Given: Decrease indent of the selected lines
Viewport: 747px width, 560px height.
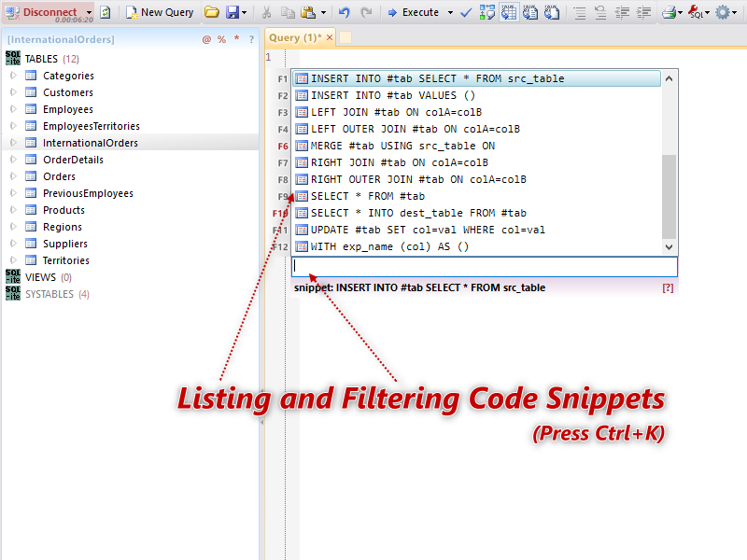Looking at the screenshot, I should coord(622,12).
